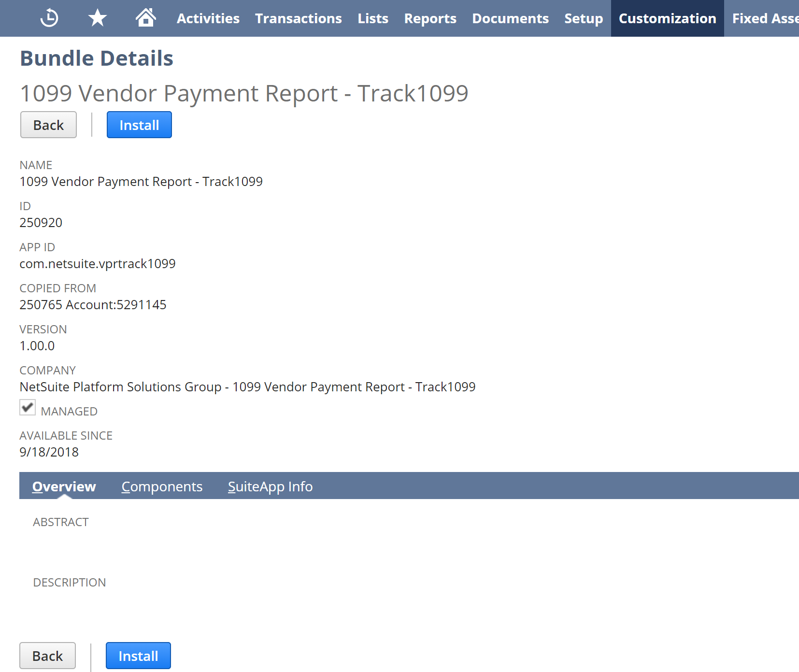This screenshot has height=672, width=799.
Task: Open the Activities menu
Action: (208, 18)
